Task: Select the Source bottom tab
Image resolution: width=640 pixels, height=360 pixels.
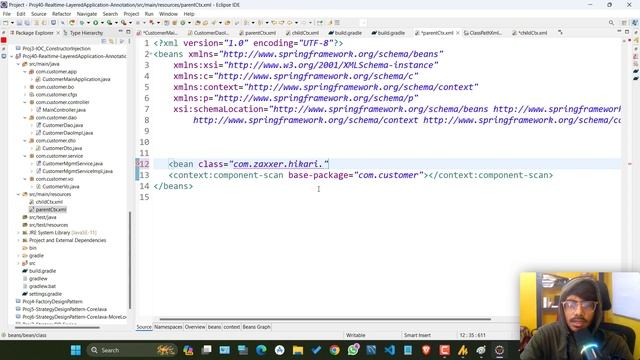Action: pos(144,327)
